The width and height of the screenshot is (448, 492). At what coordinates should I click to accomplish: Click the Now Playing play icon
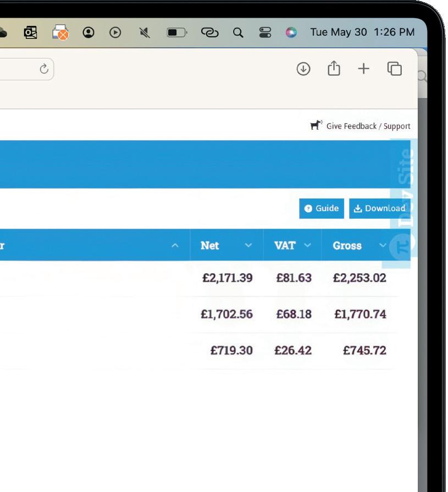coord(115,32)
